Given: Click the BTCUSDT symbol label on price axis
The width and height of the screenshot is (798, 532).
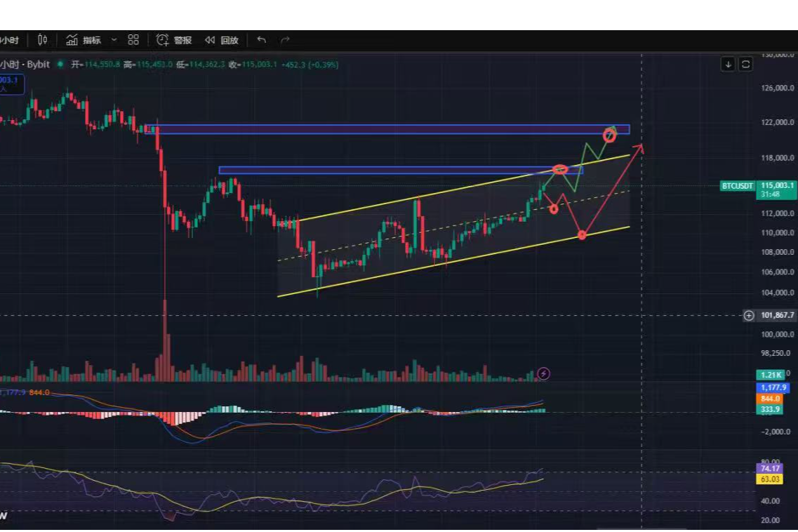Looking at the screenshot, I should click(737, 186).
